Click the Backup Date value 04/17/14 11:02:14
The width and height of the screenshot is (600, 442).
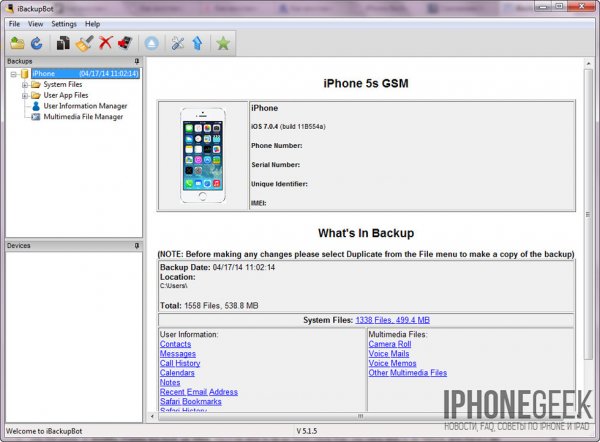click(244, 267)
